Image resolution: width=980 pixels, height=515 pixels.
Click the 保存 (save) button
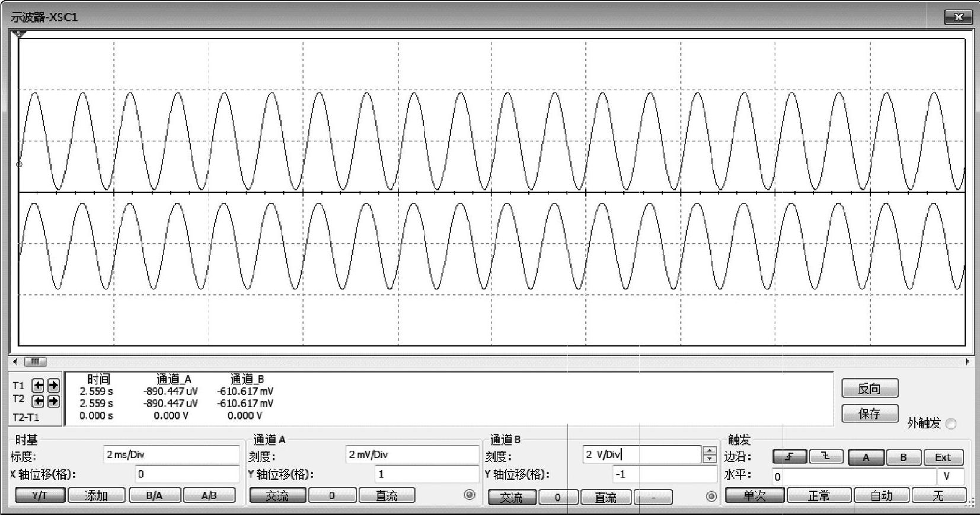point(870,414)
